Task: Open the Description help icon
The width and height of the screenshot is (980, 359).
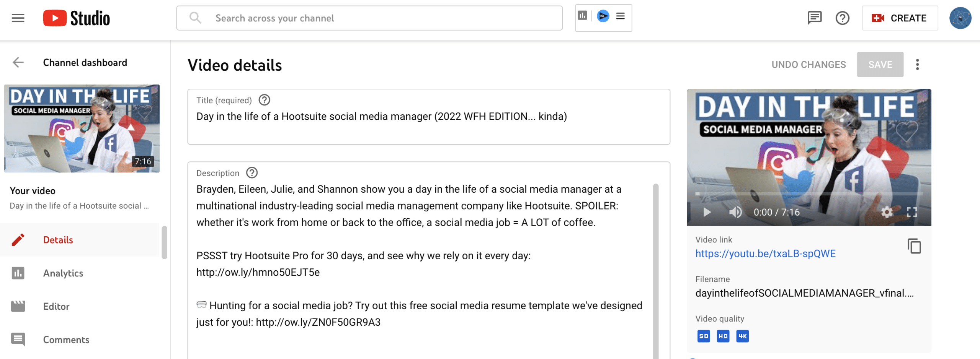Action: (x=252, y=173)
